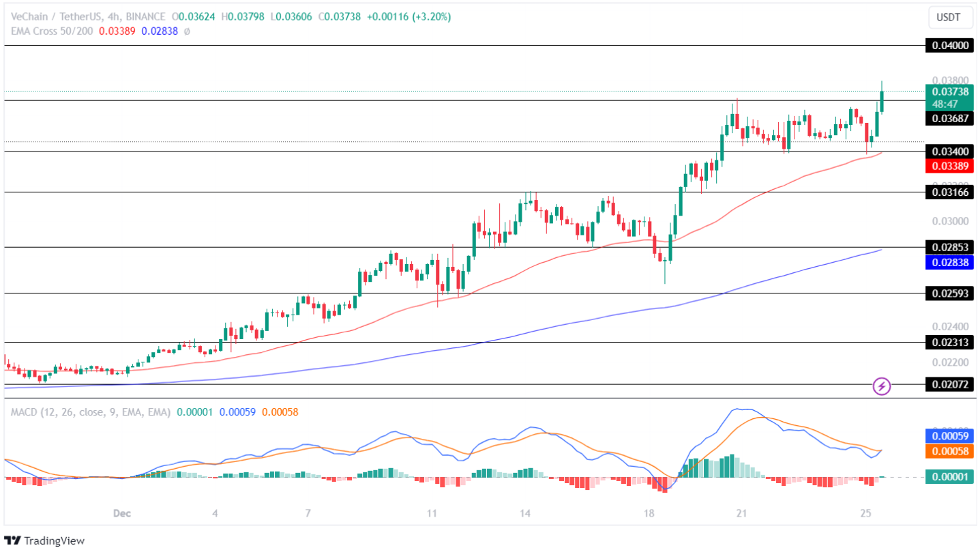Click the 21 date label on time axis
This screenshot has width=980, height=548.
point(741,513)
